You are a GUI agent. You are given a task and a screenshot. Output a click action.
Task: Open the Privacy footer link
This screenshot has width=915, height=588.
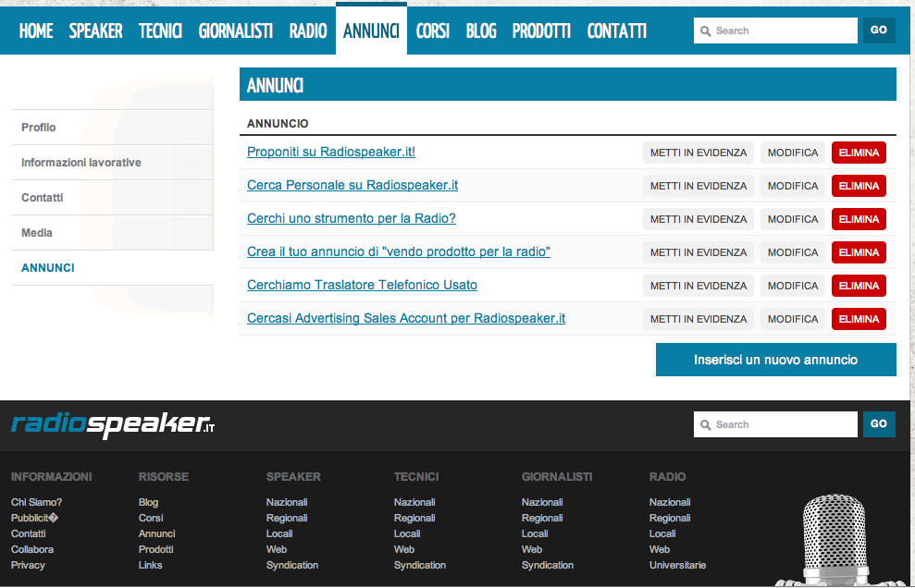[x=28, y=565]
